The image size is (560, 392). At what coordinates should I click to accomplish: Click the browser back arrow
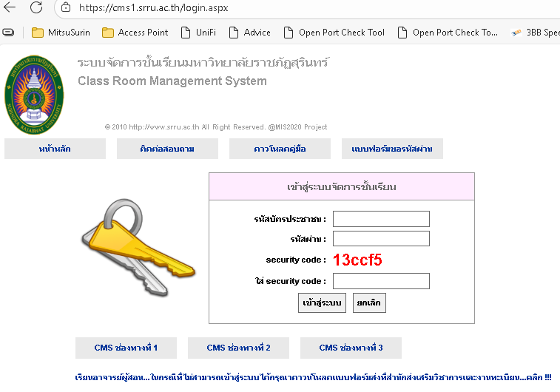(10, 7)
